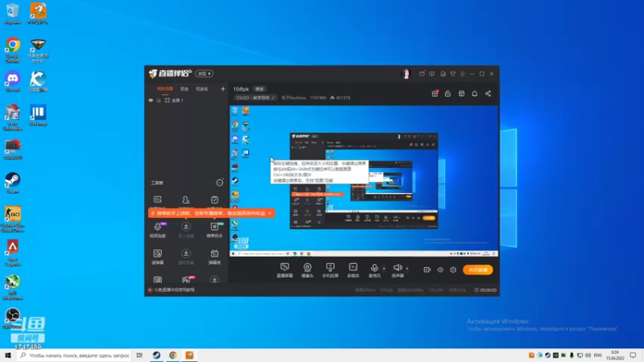Open messages icon with red dot in title bar
Screen dimensions: 644x362
click(x=422, y=74)
